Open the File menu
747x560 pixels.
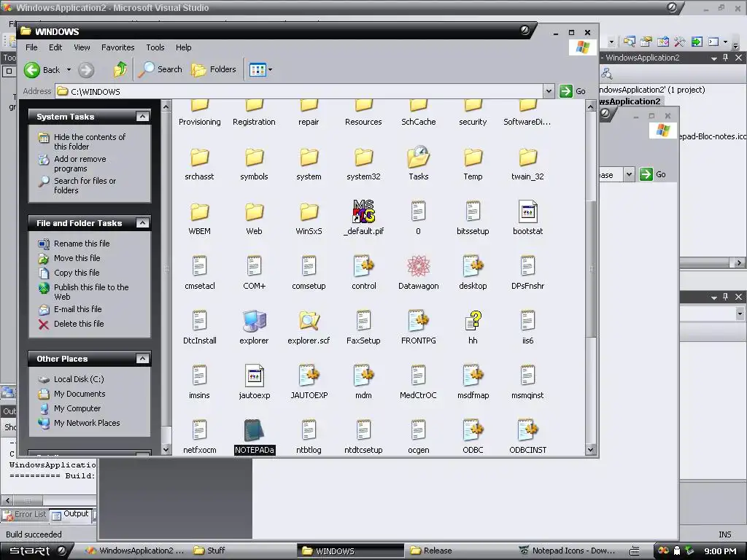pyautogui.click(x=31, y=47)
